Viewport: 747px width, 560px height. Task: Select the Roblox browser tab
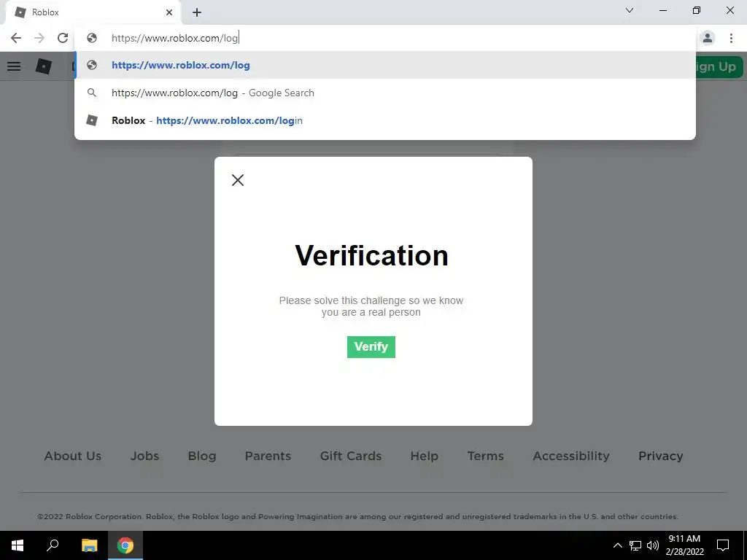(x=93, y=12)
